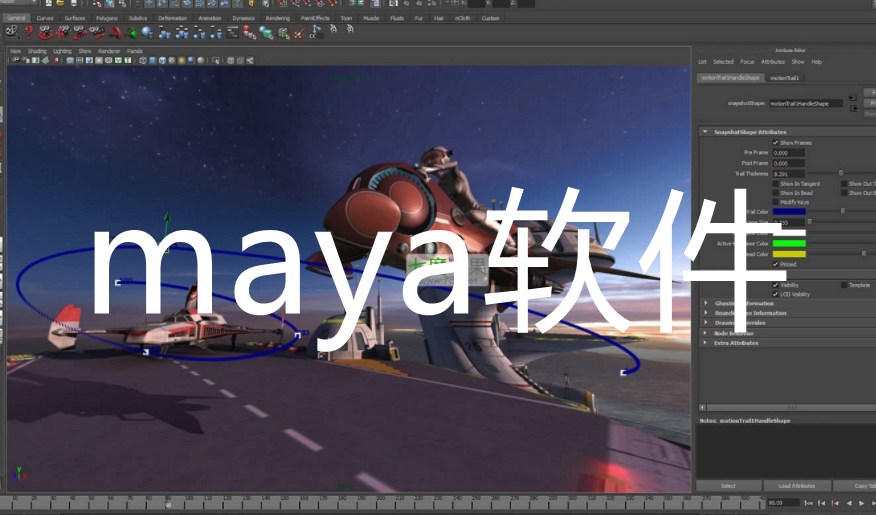876x515 pixels.
Task: Click the grey sphere viewport icon
Action: [x=201, y=60]
